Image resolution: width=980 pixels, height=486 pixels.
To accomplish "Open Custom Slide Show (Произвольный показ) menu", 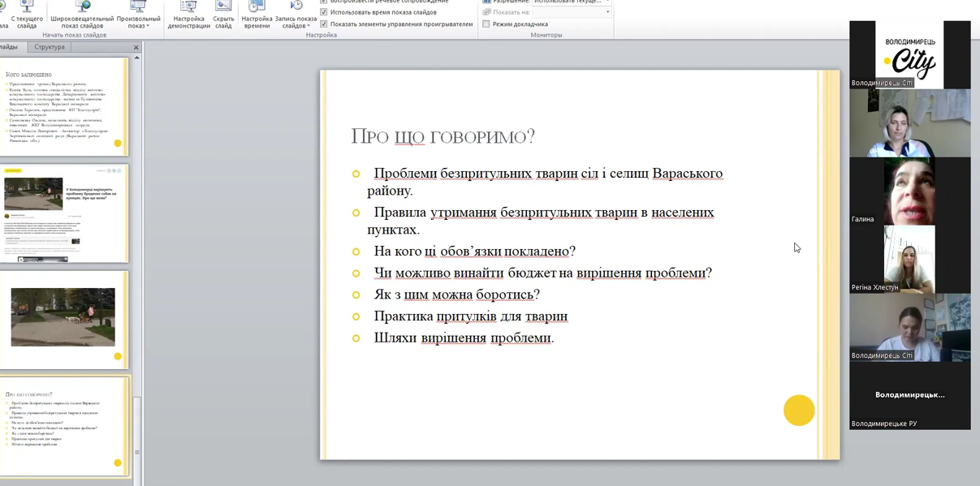I will [x=138, y=15].
